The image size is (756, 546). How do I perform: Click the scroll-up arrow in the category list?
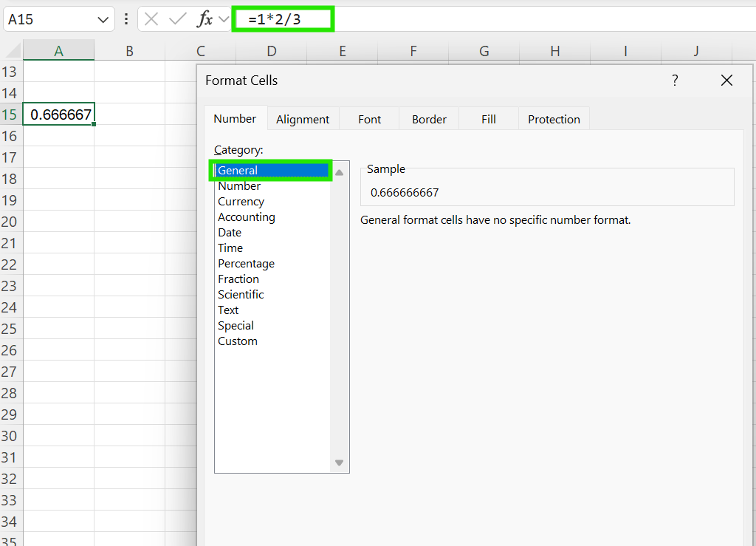(339, 171)
